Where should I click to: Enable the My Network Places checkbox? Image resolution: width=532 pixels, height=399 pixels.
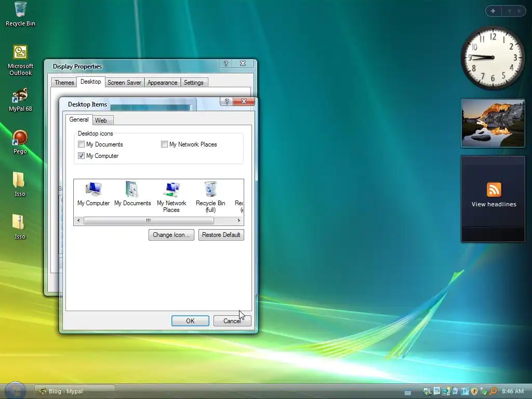click(x=164, y=144)
